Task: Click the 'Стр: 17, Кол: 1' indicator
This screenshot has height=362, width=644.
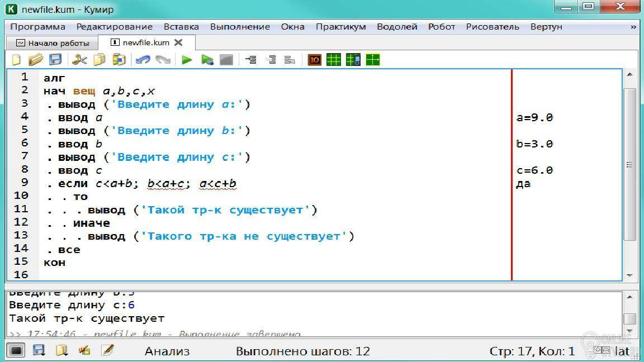Action: [x=532, y=351]
